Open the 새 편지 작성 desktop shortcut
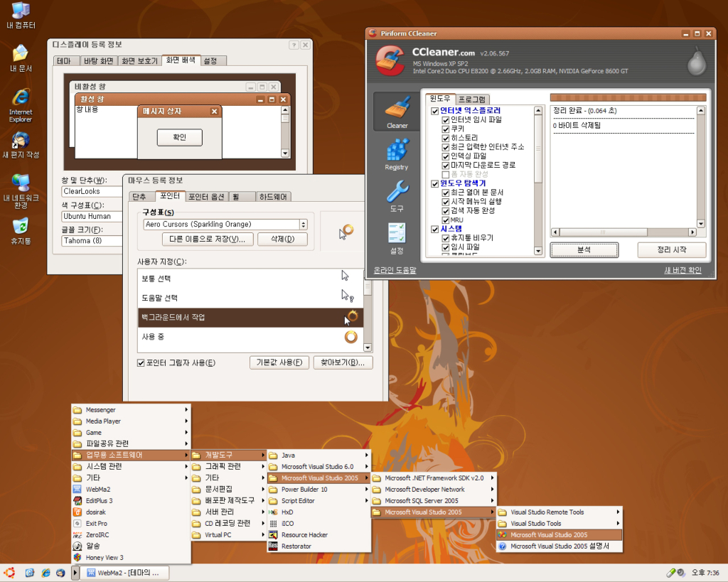 21,145
